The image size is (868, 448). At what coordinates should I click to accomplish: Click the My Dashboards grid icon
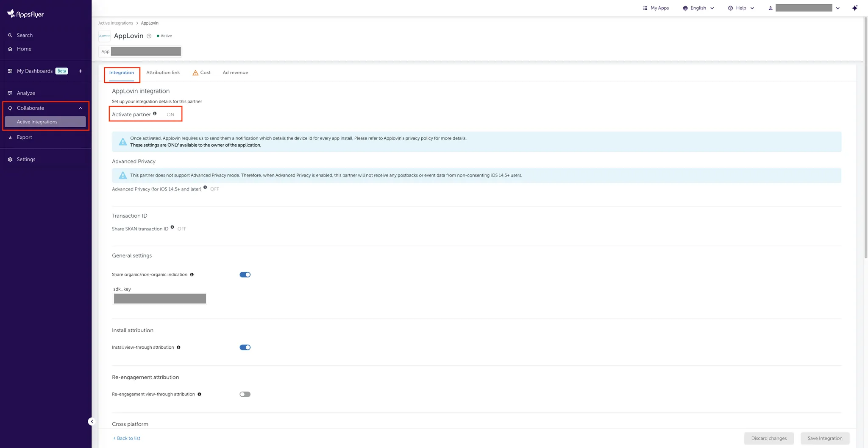[x=10, y=71]
